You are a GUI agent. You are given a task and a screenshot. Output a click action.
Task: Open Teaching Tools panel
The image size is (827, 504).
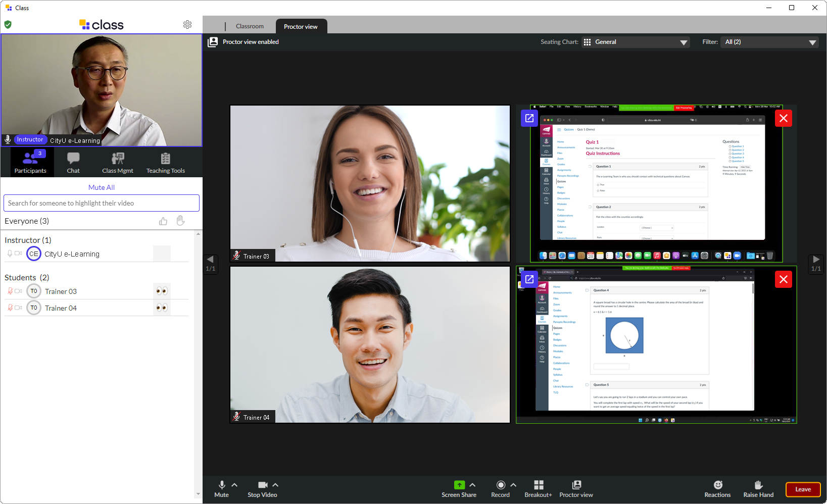coord(165,163)
